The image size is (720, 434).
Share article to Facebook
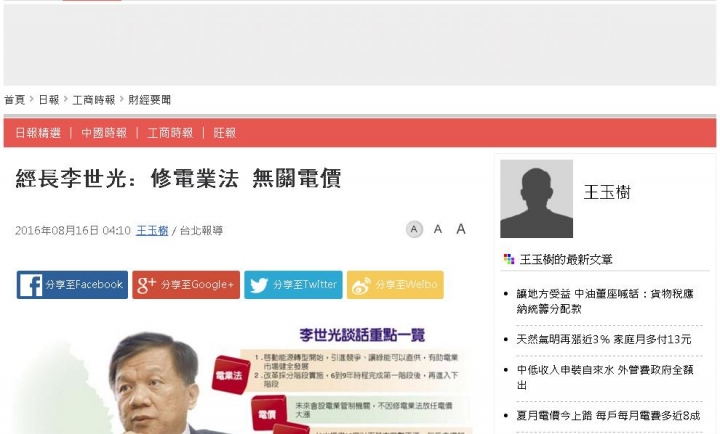point(72,285)
